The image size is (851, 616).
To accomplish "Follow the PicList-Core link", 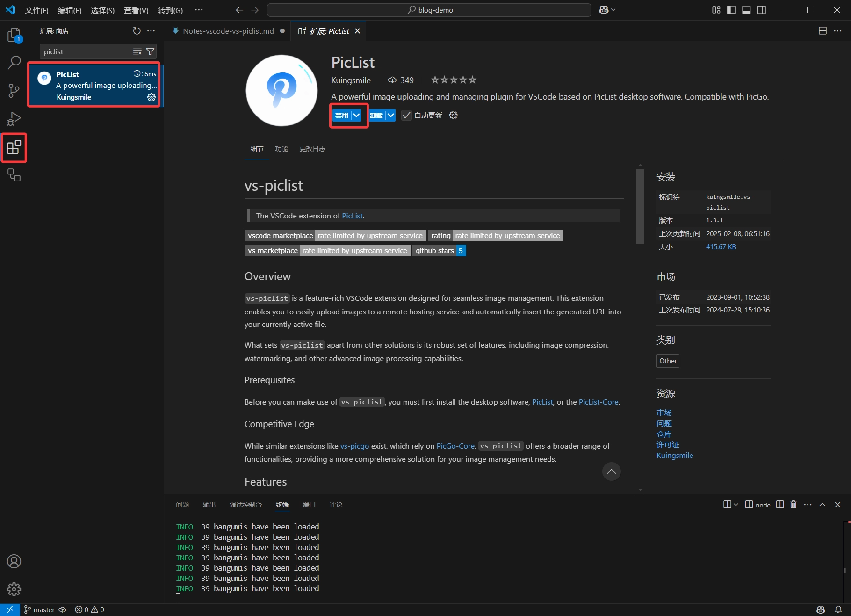I will (x=599, y=402).
